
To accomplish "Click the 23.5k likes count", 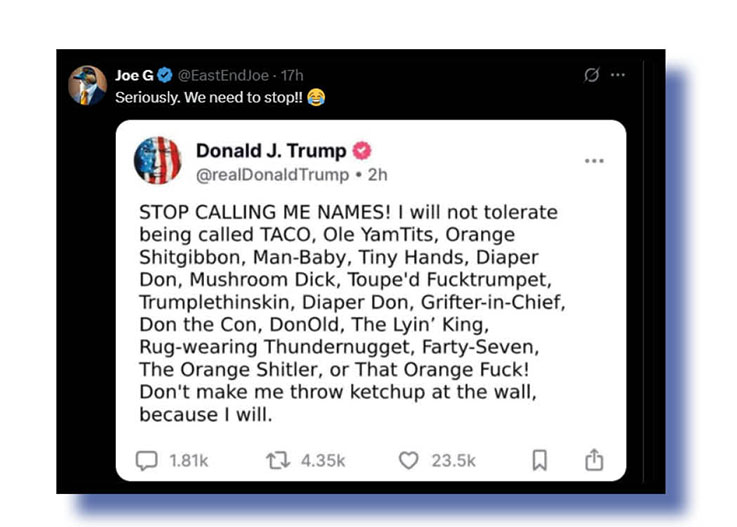I will point(452,460).
